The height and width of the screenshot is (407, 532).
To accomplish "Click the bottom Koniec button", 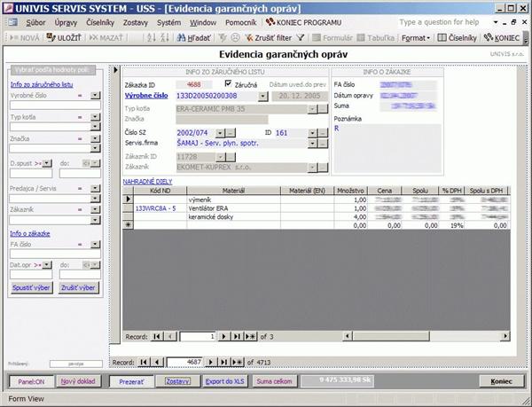I will point(501,381).
